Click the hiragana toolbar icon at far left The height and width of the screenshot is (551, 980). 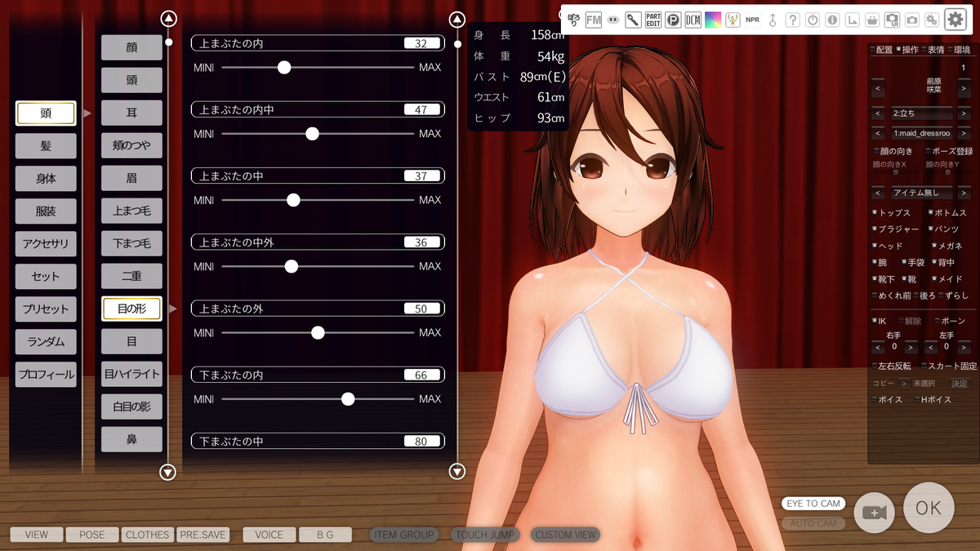coord(574,20)
